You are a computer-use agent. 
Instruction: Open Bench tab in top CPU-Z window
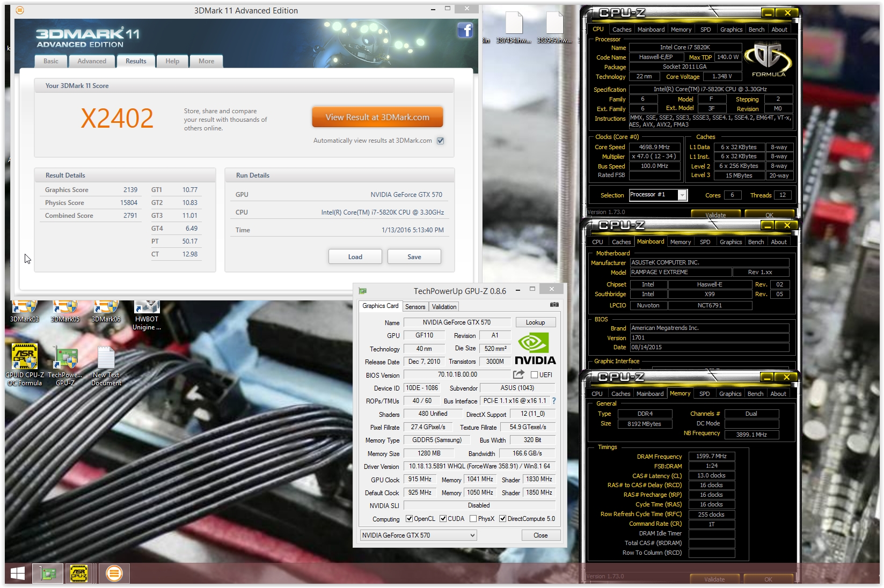click(757, 30)
